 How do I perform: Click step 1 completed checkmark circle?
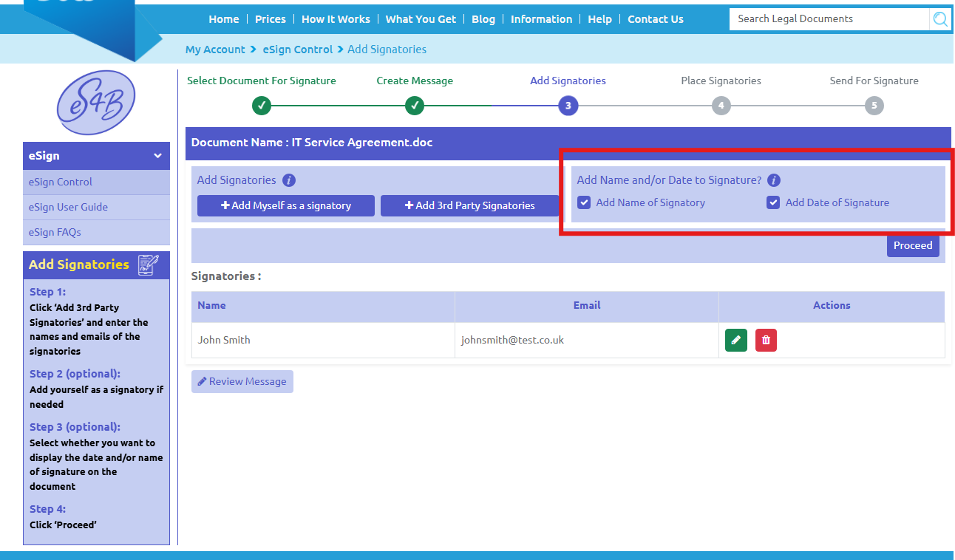[262, 106]
